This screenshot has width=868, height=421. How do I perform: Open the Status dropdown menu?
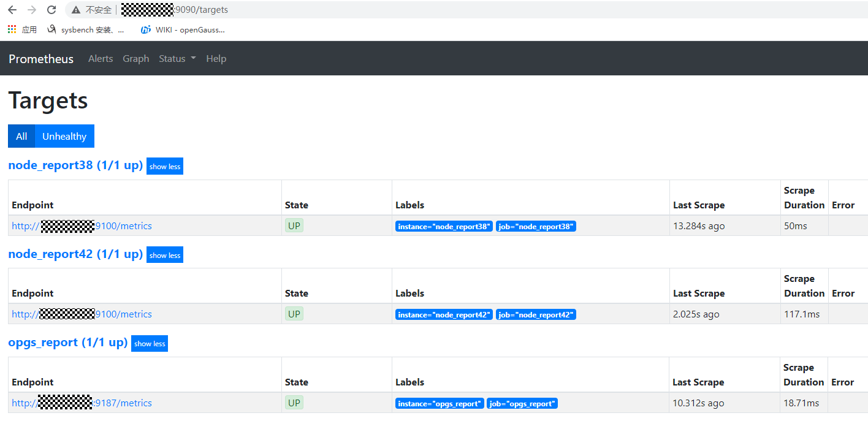(x=177, y=58)
